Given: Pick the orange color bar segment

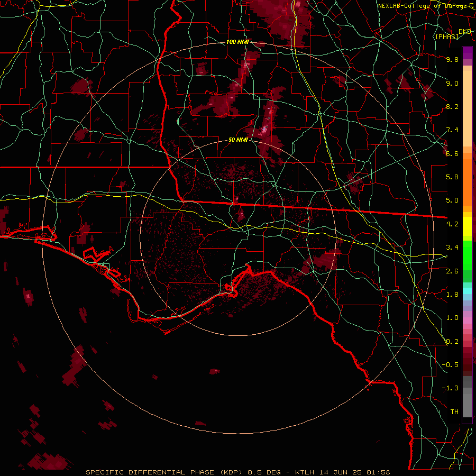Looking at the screenshot, I should click(x=467, y=182).
